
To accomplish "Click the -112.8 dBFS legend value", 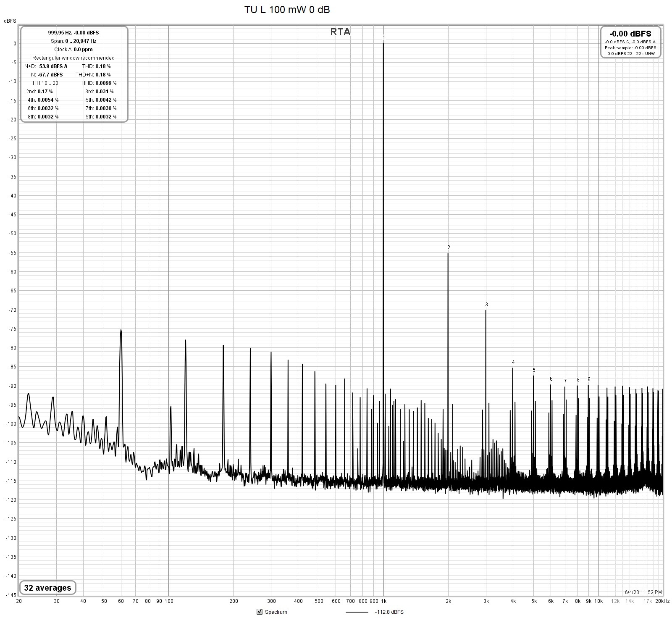I will pos(389,612).
